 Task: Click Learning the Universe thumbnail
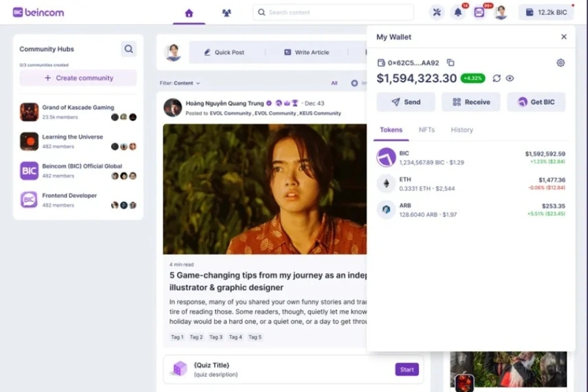(29, 141)
